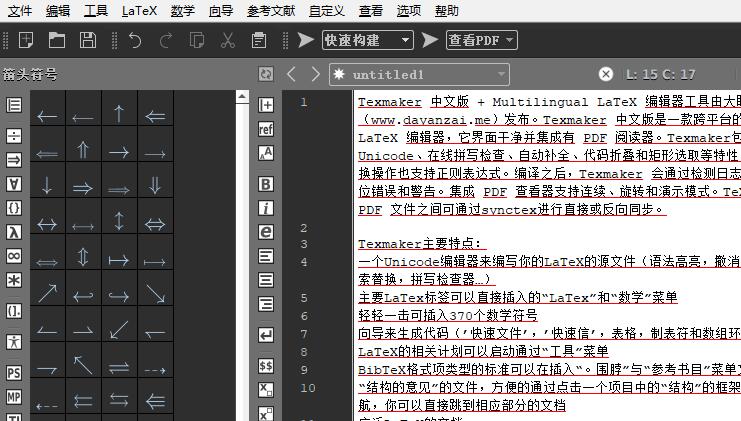Go to previous document arrow

(291, 74)
